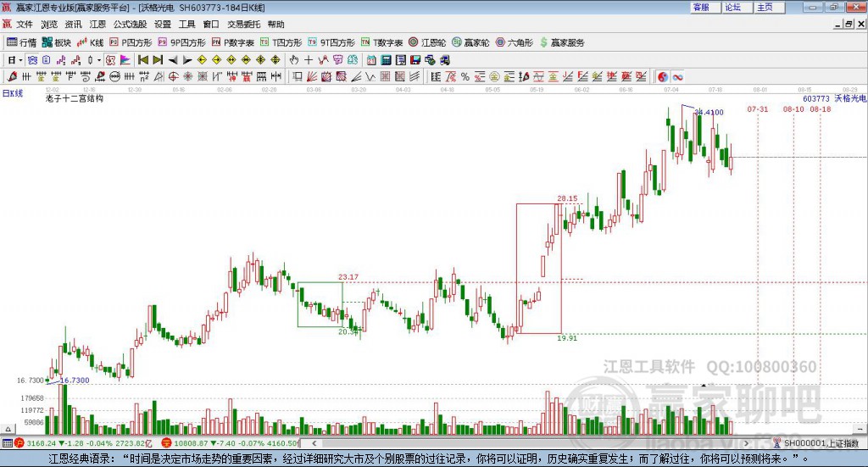868x467 pixels.
Task: Open 赢家服务 dollar-sign service button
Action: click(562, 42)
